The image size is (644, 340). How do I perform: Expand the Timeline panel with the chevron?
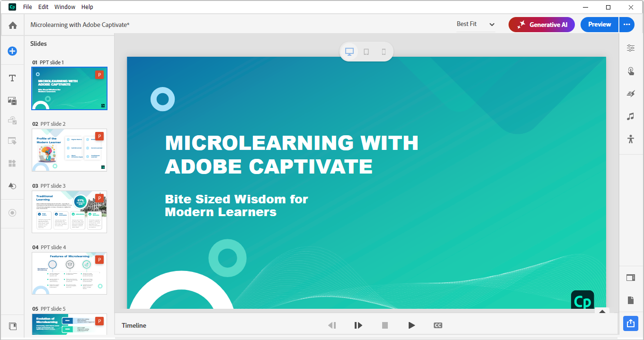602,312
